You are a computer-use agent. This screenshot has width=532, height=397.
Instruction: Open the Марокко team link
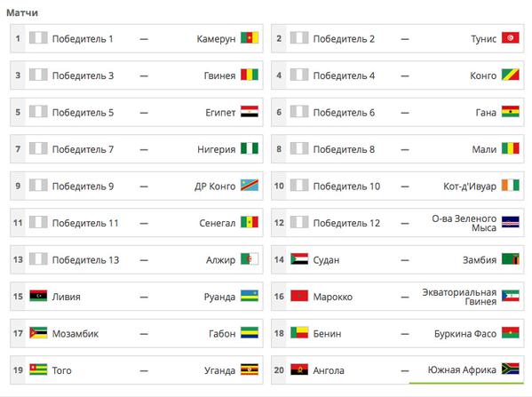333,297
